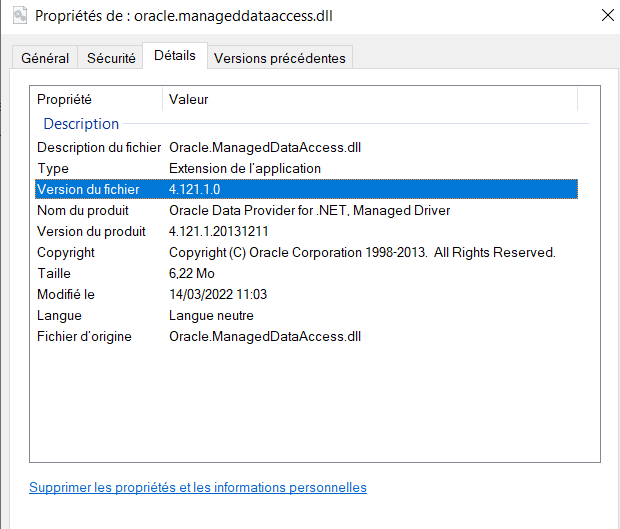Select the Description du fichier row
620x529 pixels.
pyautogui.click(x=306, y=147)
